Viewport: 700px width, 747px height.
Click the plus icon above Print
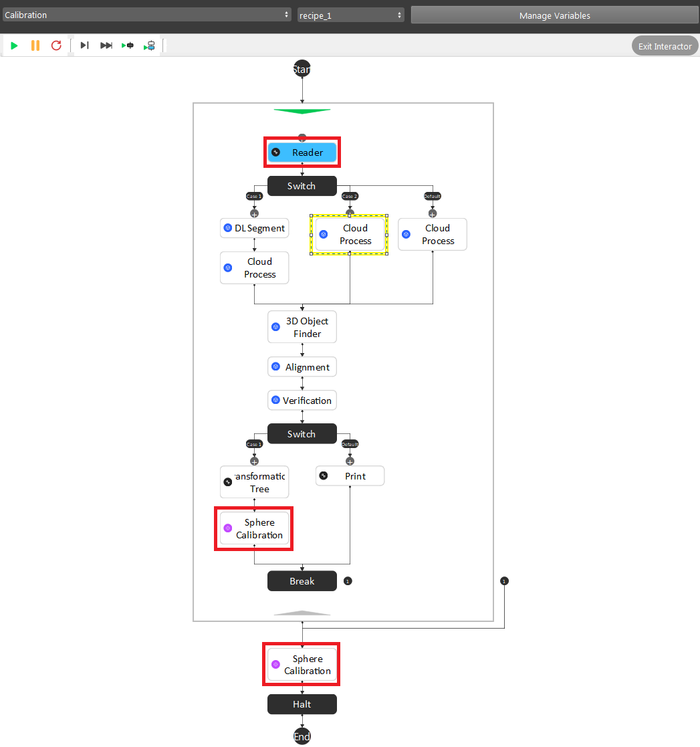tap(350, 461)
